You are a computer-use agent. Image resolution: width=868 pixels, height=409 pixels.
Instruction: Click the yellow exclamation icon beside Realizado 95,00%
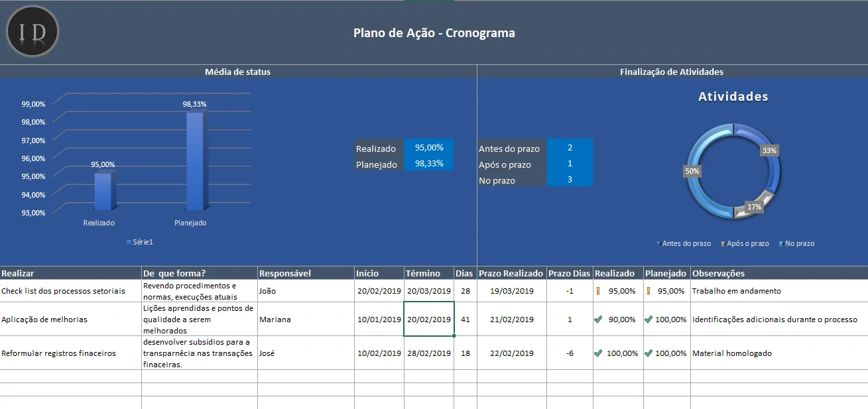point(597,291)
